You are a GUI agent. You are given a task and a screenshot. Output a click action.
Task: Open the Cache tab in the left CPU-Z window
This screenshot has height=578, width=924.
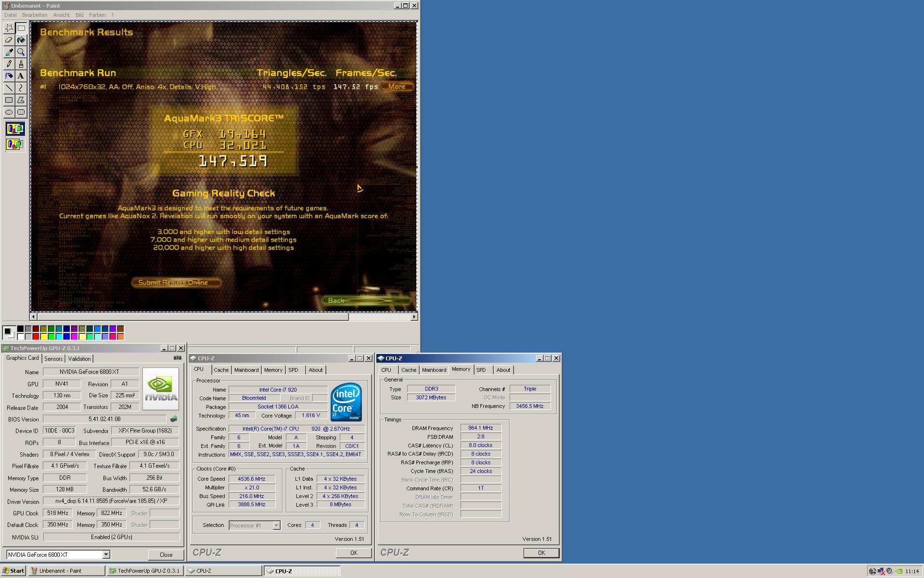[x=221, y=370]
